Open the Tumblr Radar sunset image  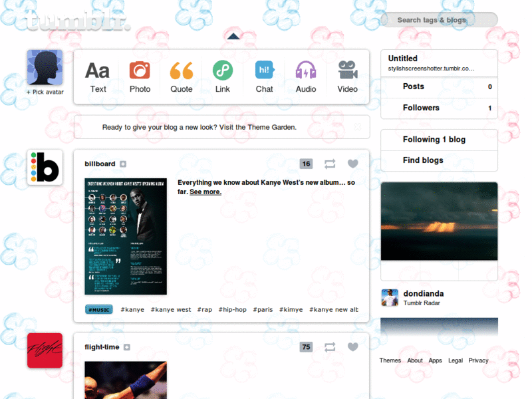[439, 221]
